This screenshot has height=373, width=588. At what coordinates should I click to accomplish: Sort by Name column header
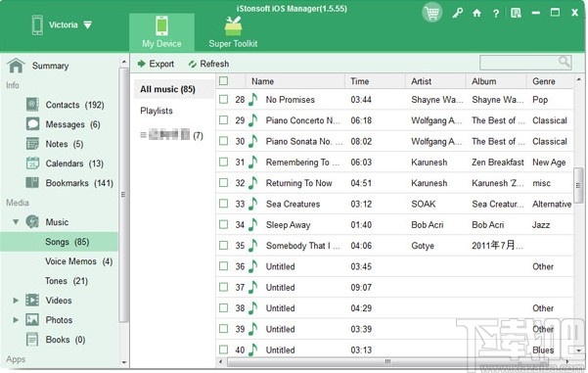294,81
